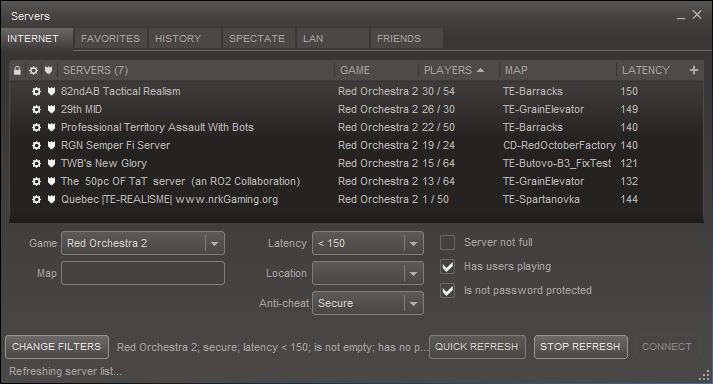Viewport: 713px width, 384px height.
Task: Sort by Players column header
Action: pos(459,70)
